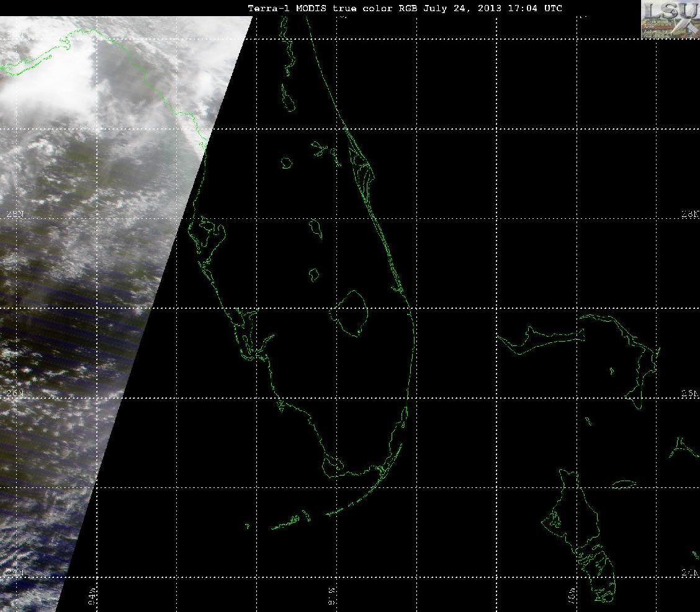The image size is (700, 612).
Task: Select the Lake Okeechobee outline
Action: [351, 313]
